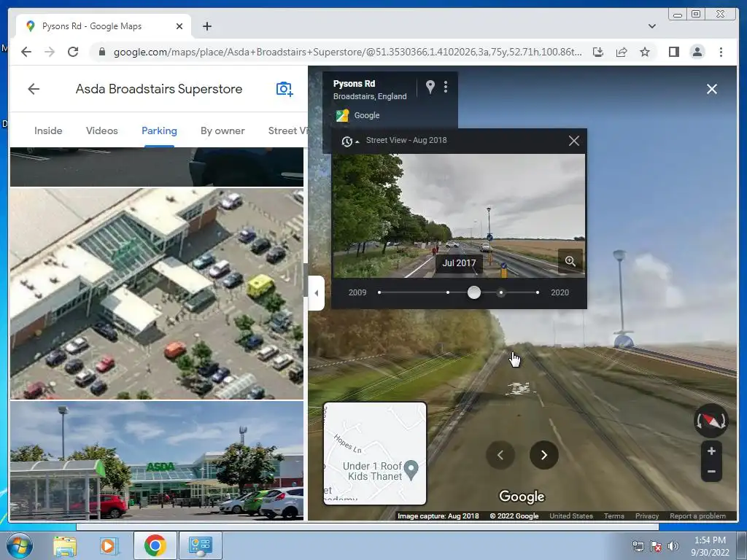Open the Chrome profile avatar

(697, 52)
